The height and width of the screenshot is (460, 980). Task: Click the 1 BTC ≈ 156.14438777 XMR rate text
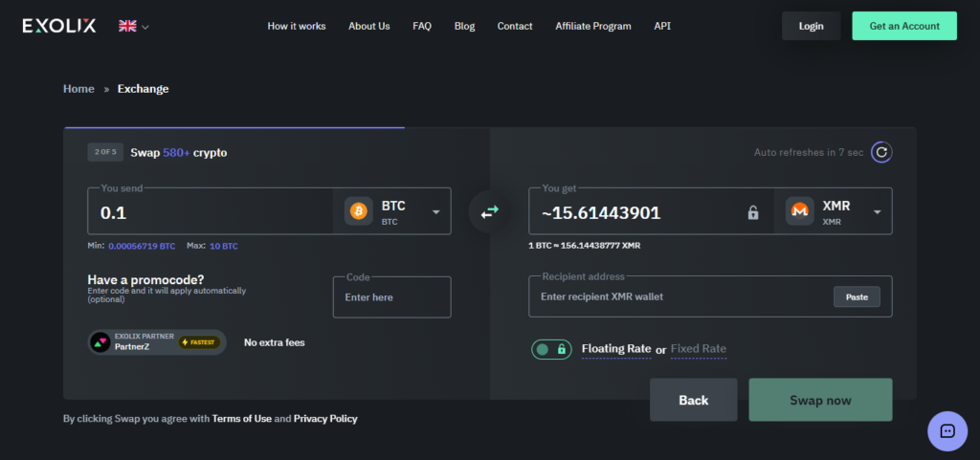pyautogui.click(x=584, y=246)
